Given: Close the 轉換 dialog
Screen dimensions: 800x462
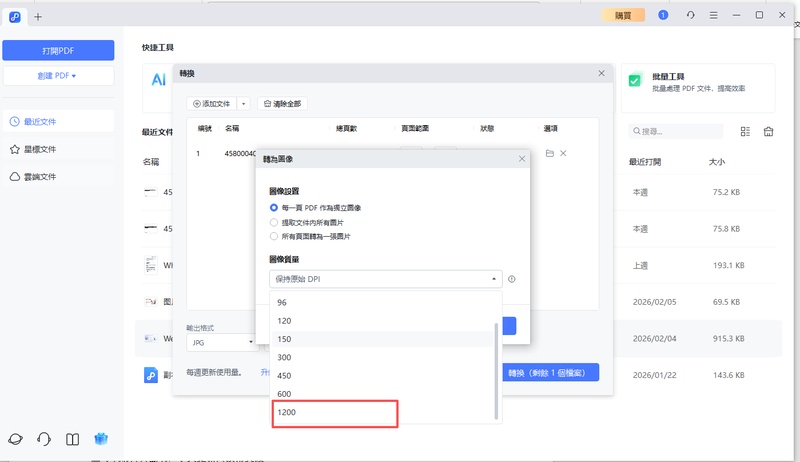Looking at the screenshot, I should pyautogui.click(x=602, y=73).
